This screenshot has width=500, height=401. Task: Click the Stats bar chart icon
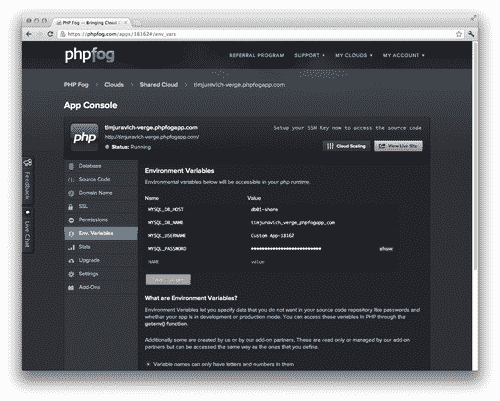pos(71,247)
